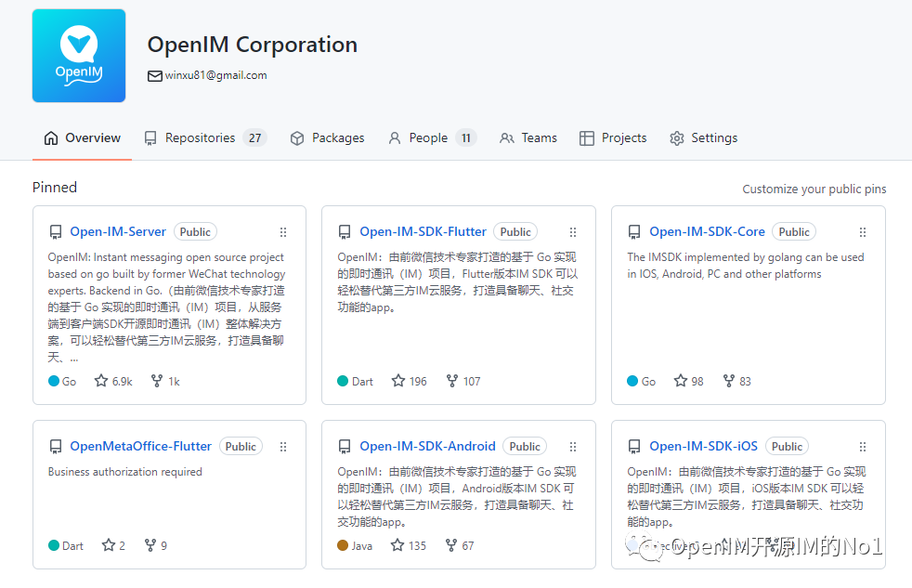Click the Go language color dot on Open-IM-Server
The width and height of the screenshot is (912, 588).
52,380
